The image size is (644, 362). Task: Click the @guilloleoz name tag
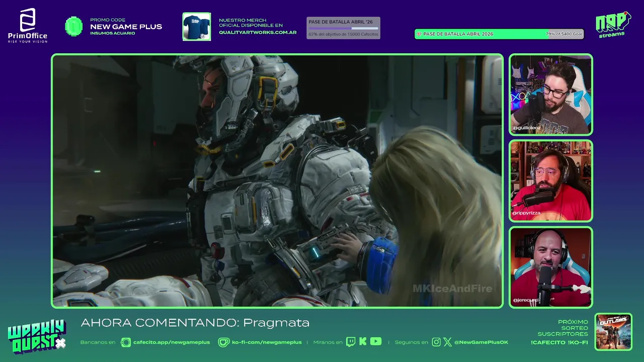coord(527,128)
